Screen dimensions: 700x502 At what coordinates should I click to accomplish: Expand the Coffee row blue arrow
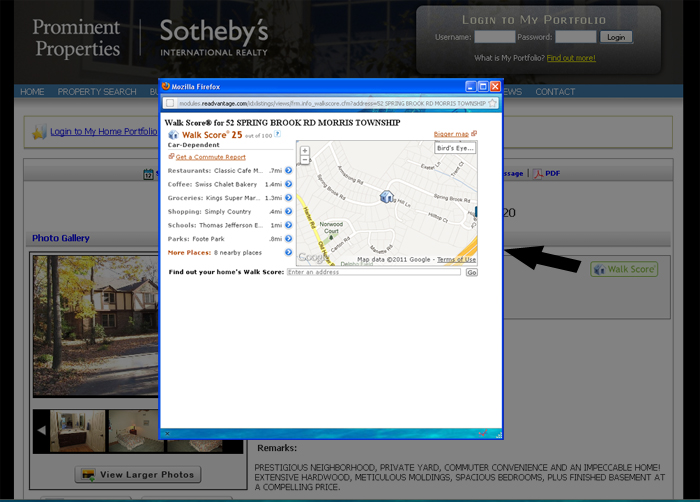289,184
